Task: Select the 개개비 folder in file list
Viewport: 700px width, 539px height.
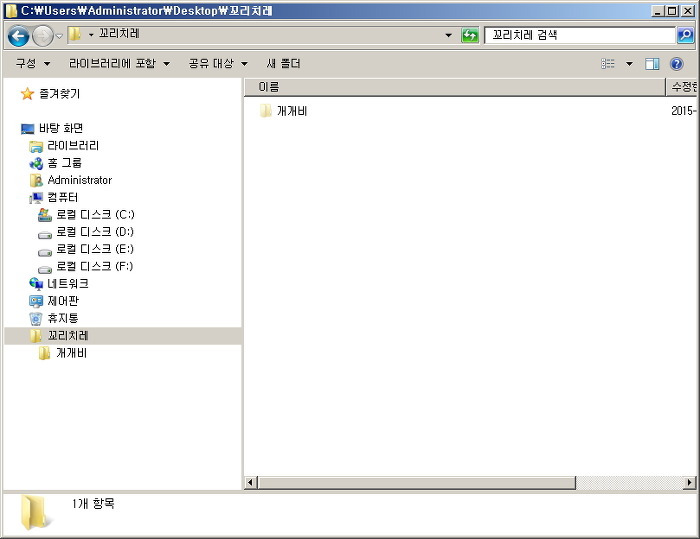Action: click(x=292, y=111)
